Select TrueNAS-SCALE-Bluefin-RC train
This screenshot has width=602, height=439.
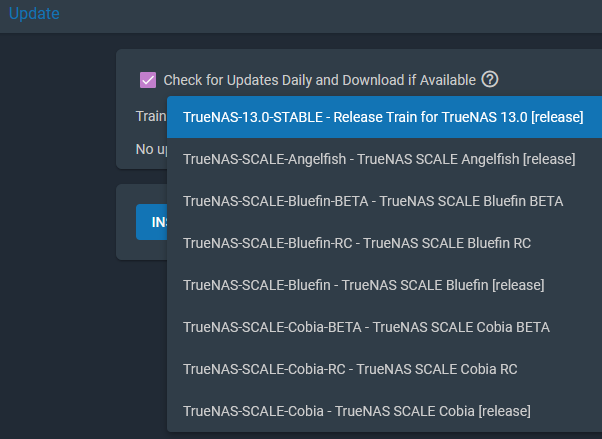[384, 243]
